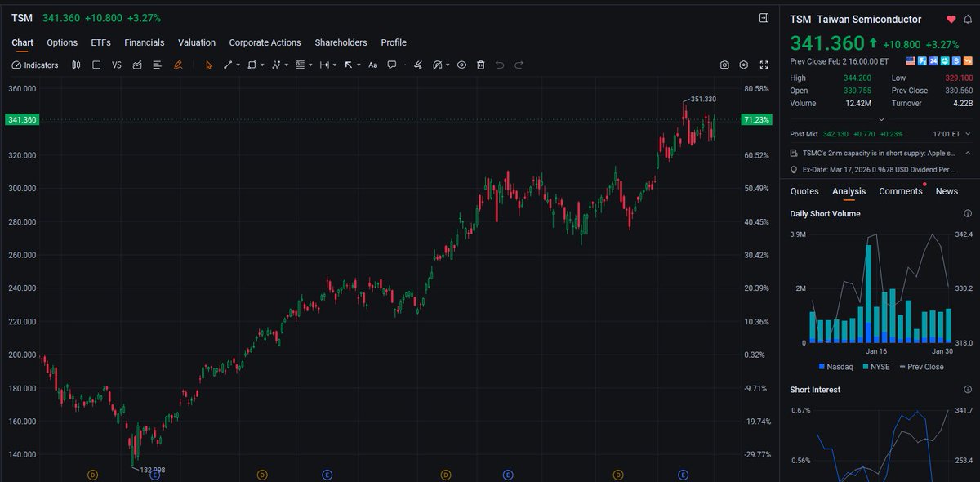Click the 351.330 high price label
The width and height of the screenshot is (980, 482).
[703, 99]
